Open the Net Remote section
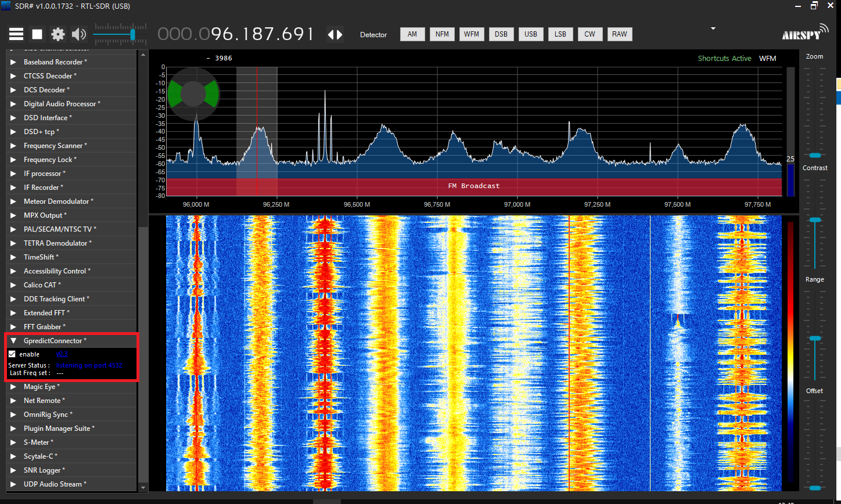 (71, 401)
